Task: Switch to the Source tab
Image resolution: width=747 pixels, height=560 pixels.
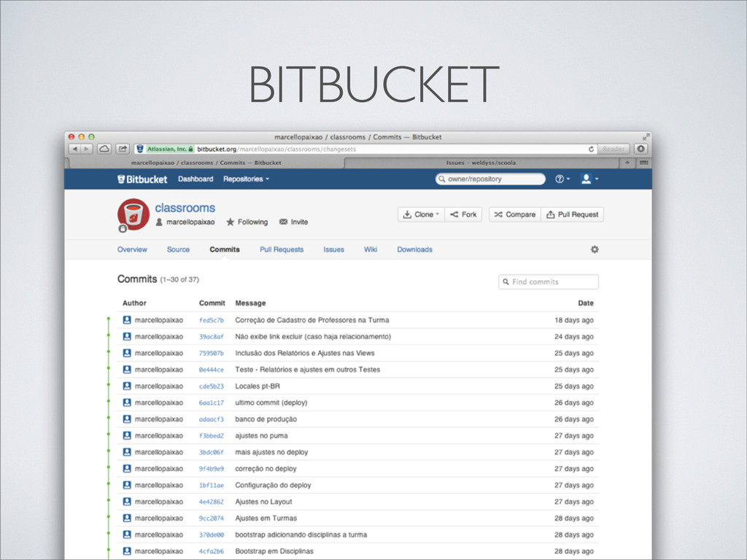Action: click(x=178, y=249)
